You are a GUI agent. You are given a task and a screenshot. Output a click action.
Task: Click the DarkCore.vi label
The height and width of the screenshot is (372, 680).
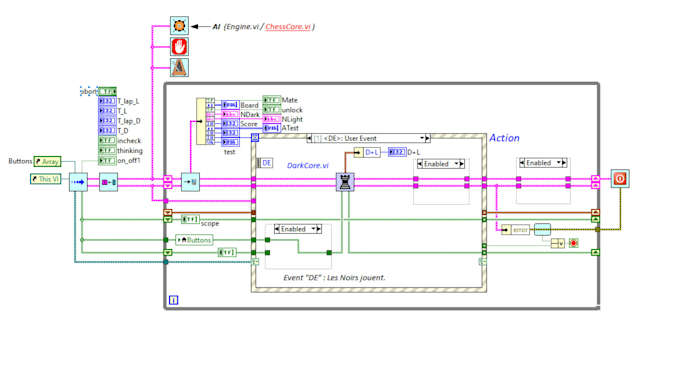point(308,165)
